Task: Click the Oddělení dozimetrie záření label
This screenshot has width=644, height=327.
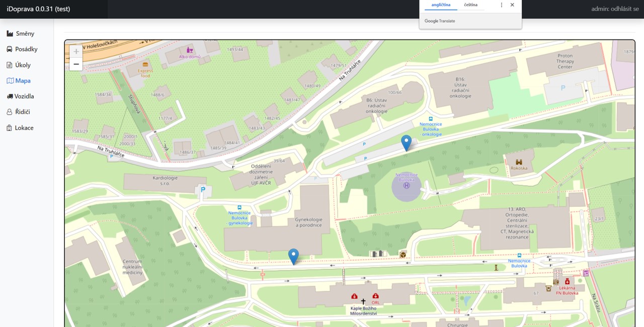Action: 262,174
